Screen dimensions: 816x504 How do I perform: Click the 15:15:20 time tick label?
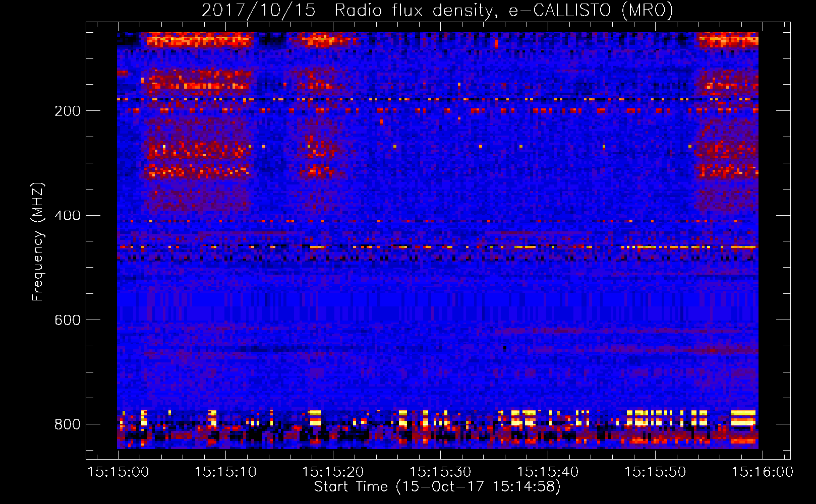click(x=333, y=472)
